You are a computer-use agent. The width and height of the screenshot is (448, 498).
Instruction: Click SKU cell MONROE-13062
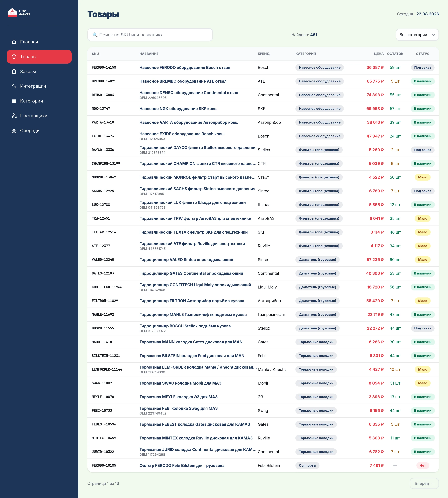[104, 177]
